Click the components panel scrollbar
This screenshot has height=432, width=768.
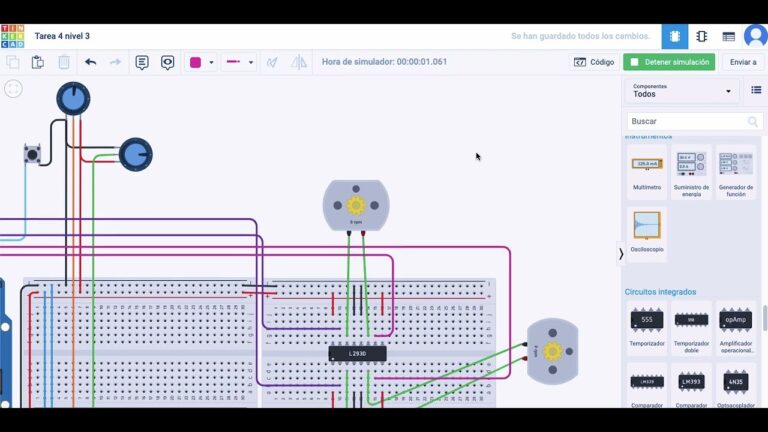coord(765,317)
